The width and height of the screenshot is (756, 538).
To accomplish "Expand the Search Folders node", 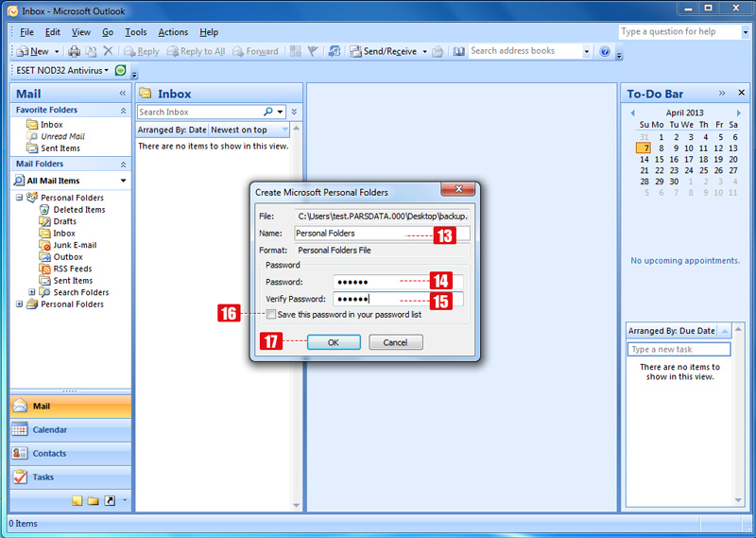I will 32,292.
